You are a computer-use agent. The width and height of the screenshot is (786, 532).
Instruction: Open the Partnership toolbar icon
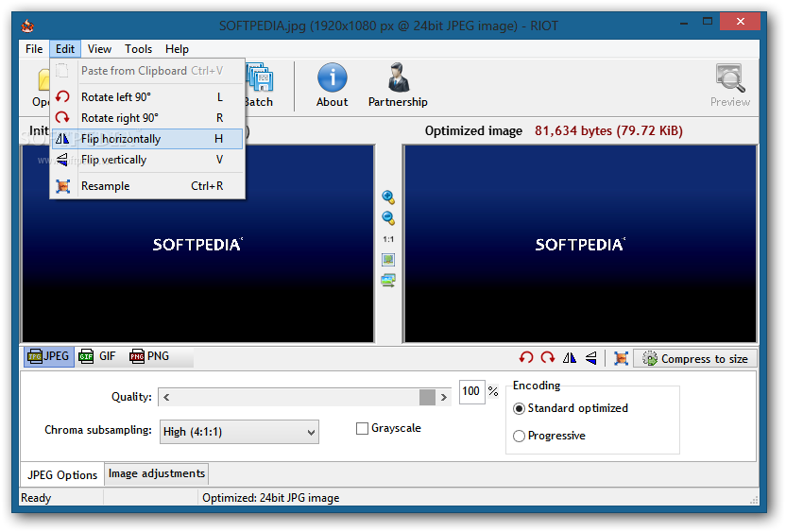tap(399, 77)
